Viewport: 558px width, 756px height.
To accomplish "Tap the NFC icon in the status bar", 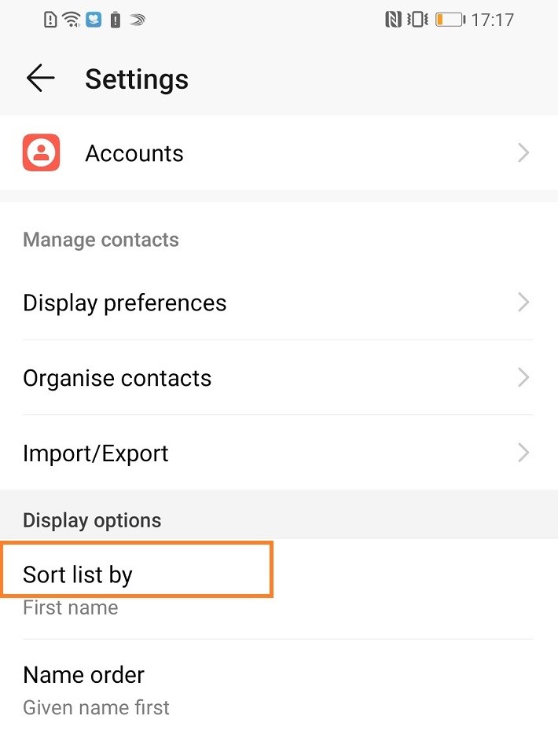I will 394,19.
